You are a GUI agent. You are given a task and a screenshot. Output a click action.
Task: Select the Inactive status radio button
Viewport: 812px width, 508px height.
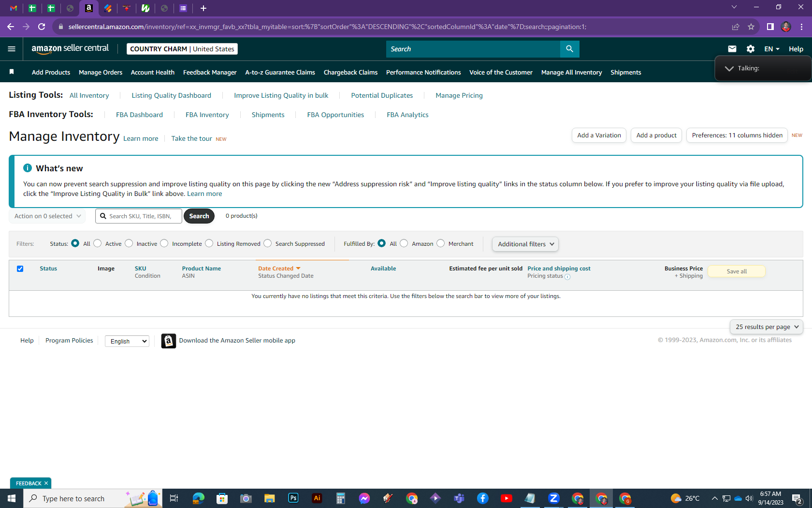coord(129,243)
